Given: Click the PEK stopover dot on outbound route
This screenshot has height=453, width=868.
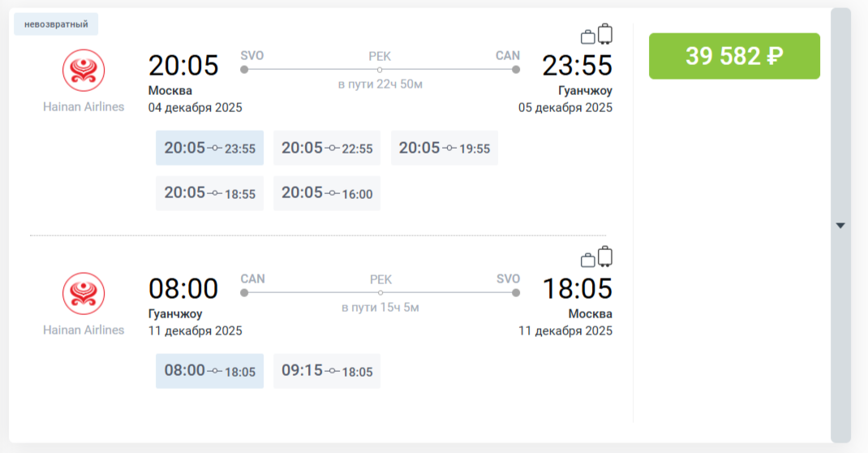Looking at the screenshot, I should 380,70.
